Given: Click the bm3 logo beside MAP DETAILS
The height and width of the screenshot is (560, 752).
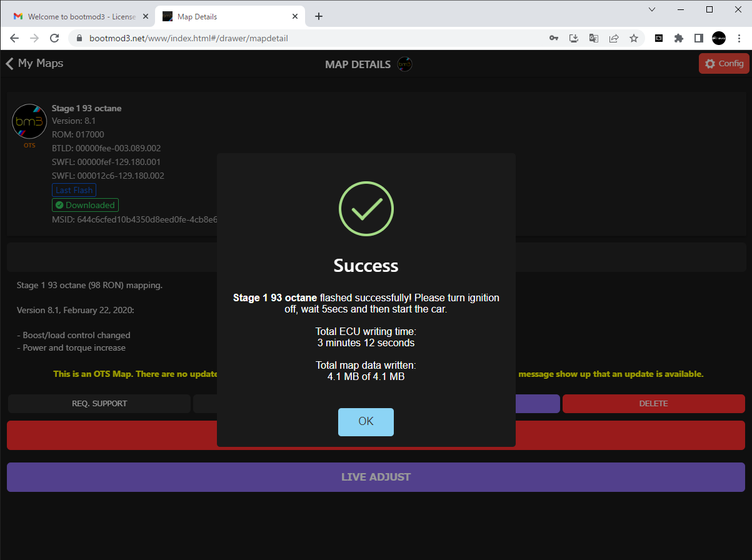Looking at the screenshot, I should pos(405,64).
